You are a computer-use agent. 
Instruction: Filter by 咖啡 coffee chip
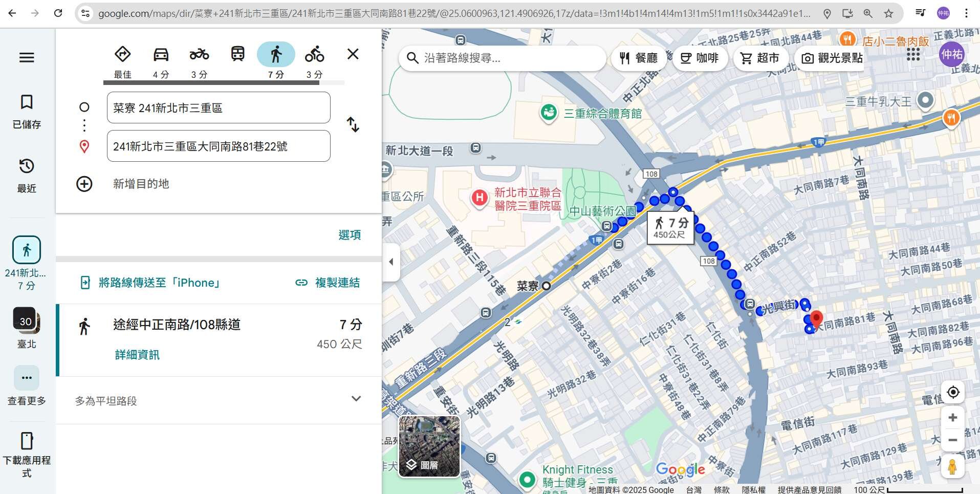point(700,58)
